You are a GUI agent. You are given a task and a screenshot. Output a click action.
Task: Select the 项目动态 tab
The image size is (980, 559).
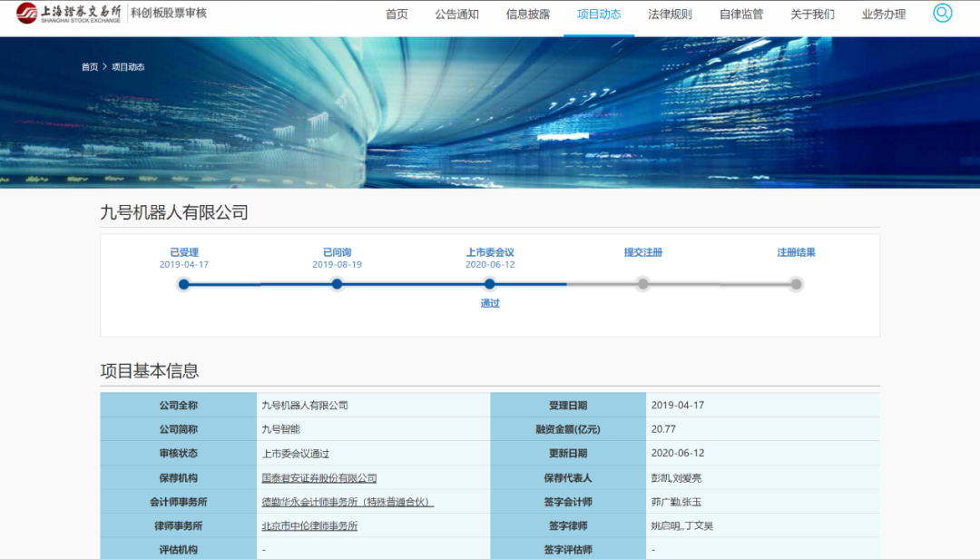(599, 15)
